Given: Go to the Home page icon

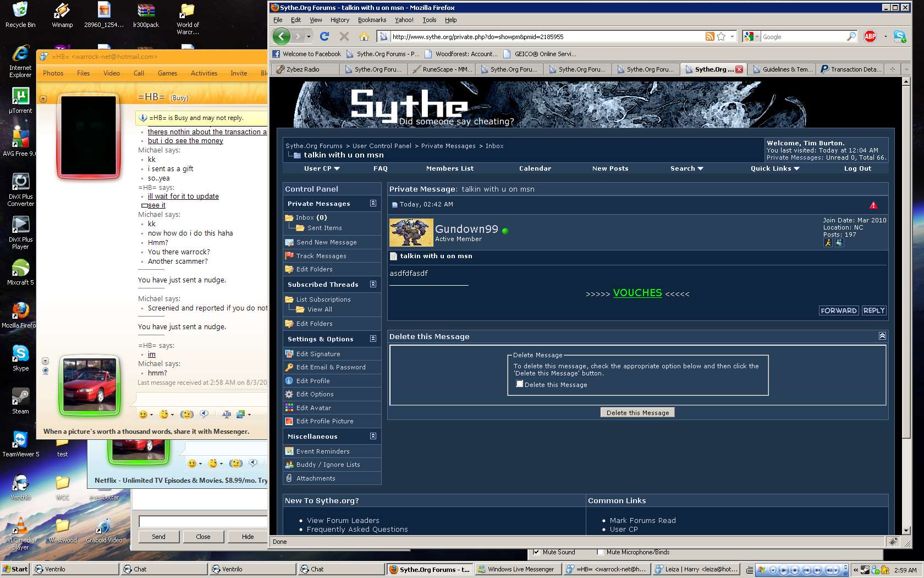Looking at the screenshot, I should 364,36.
